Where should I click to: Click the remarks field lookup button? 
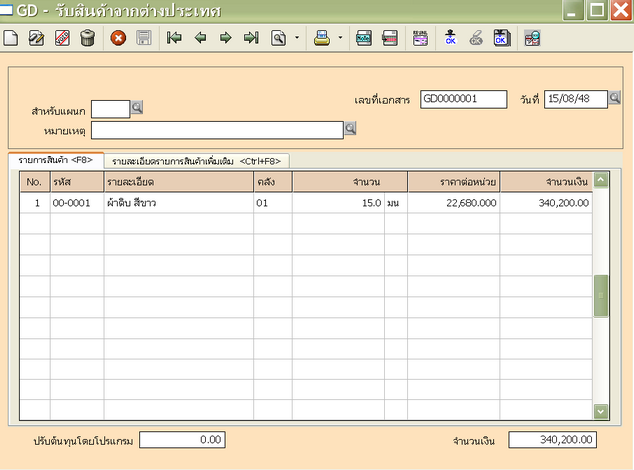(x=350, y=129)
